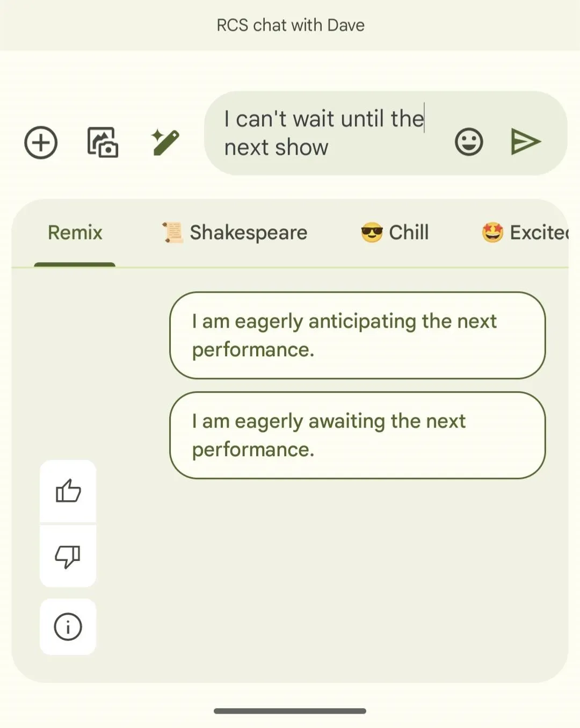Give thumbs up feedback on suggestions
This screenshot has height=728, width=580.
coord(68,491)
